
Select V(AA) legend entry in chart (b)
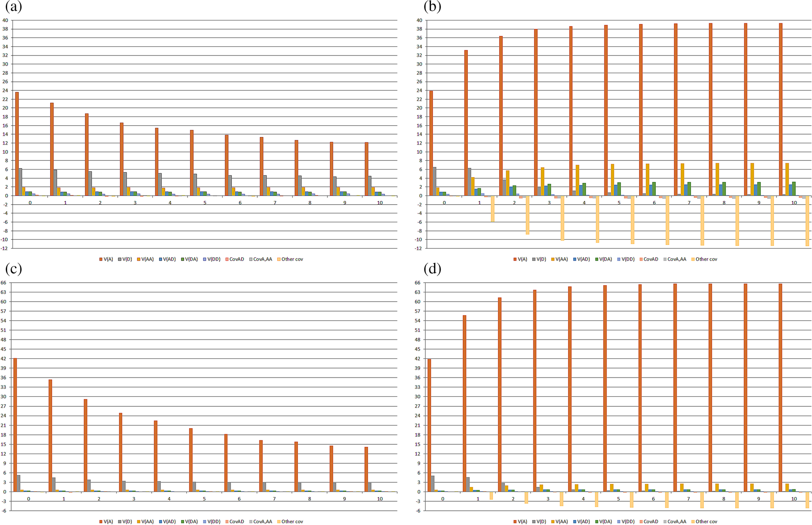pos(560,259)
